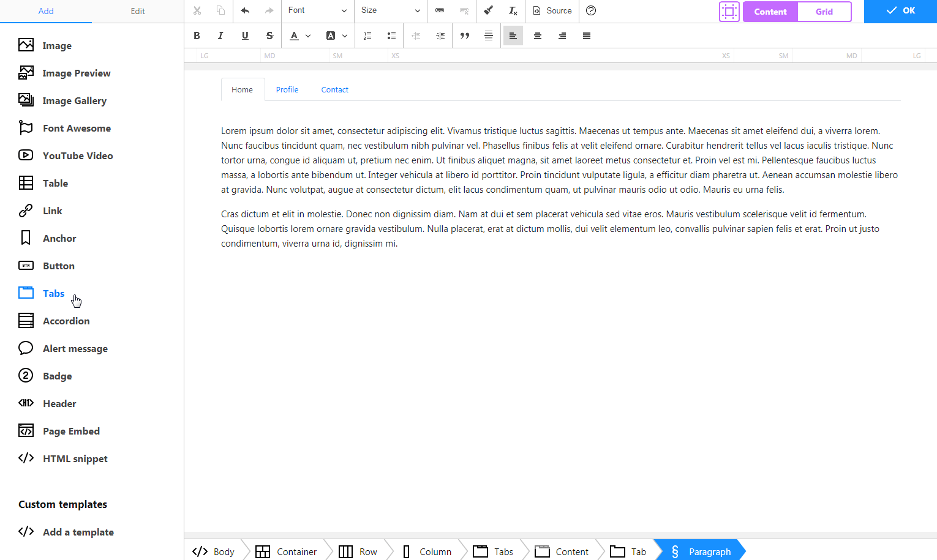Click the purple show-blocks frame icon
Screen dimensions: 937x560
point(729,12)
